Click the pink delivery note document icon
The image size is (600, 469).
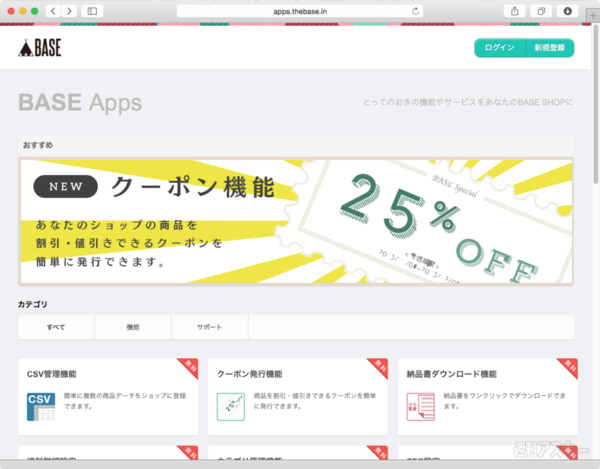click(x=421, y=407)
